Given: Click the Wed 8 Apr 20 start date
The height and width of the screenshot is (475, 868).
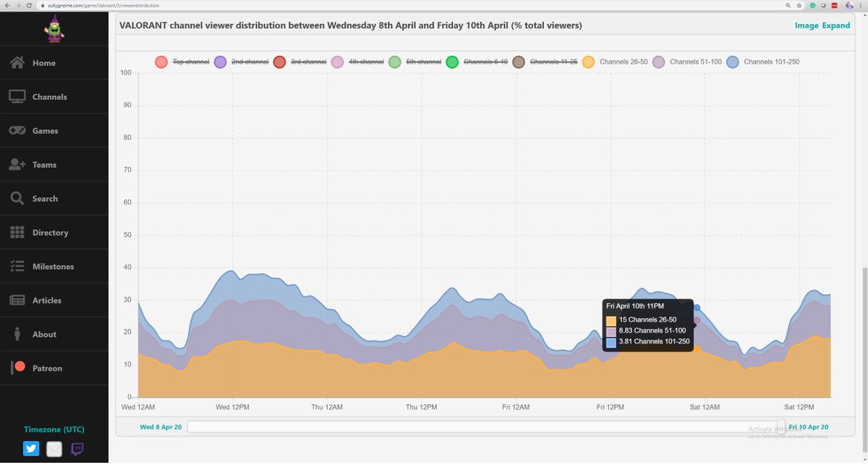Looking at the screenshot, I should (x=161, y=427).
